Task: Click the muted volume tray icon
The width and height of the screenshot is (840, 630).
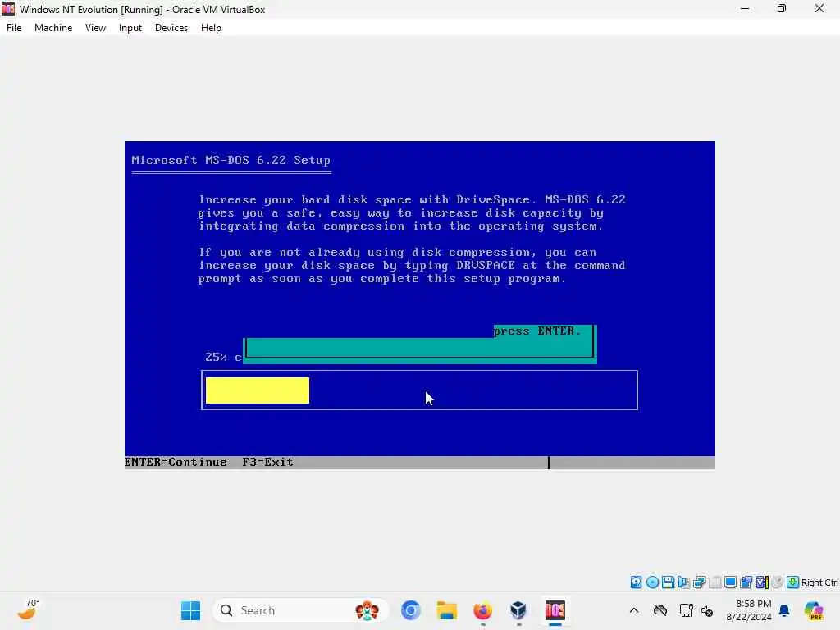Action: click(x=707, y=610)
